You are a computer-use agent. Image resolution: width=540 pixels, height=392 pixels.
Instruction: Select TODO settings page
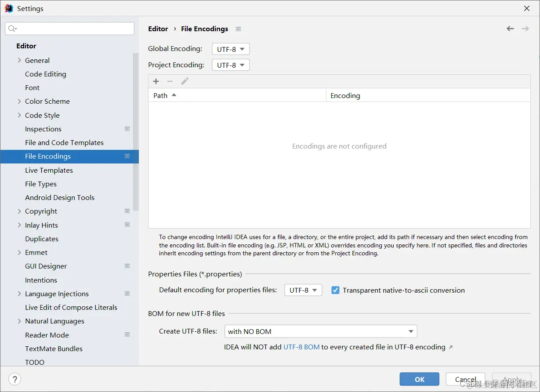pyautogui.click(x=35, y=362)
